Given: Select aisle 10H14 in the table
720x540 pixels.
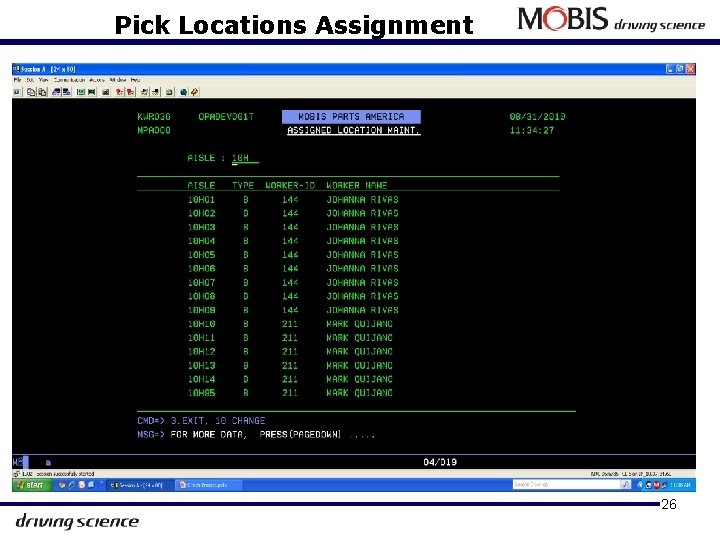Looking at the screenshot, I should tap(201, 380).
